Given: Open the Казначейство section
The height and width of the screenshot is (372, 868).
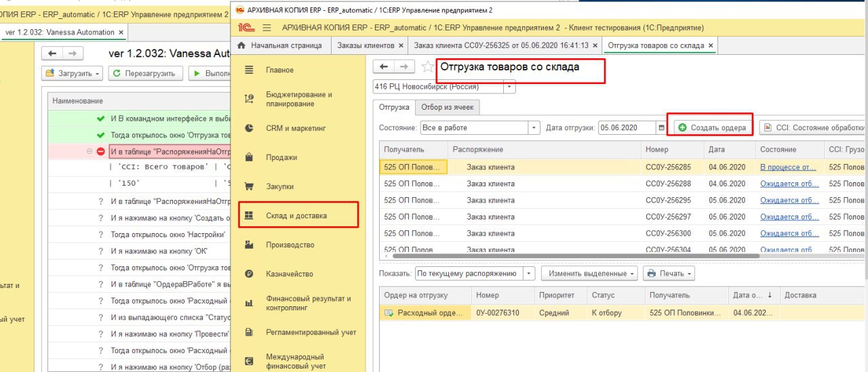Looking at the screenshot, I should point(290,274).
